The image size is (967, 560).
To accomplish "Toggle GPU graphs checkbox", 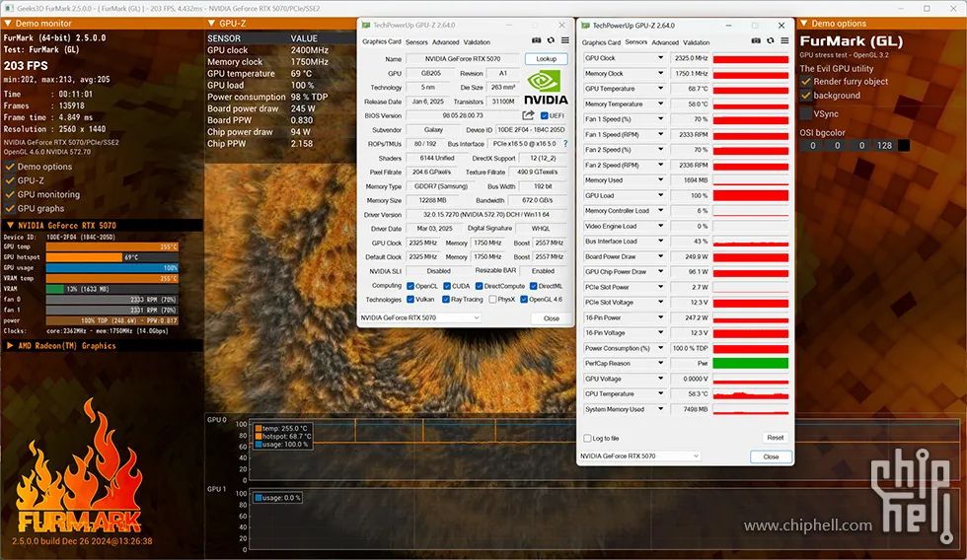I will pyautogui.click(x=10, y=208).
